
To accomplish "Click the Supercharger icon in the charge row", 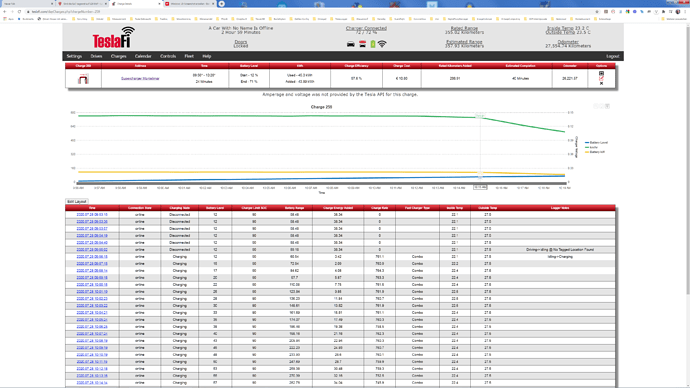I will (x=83, y=79).
